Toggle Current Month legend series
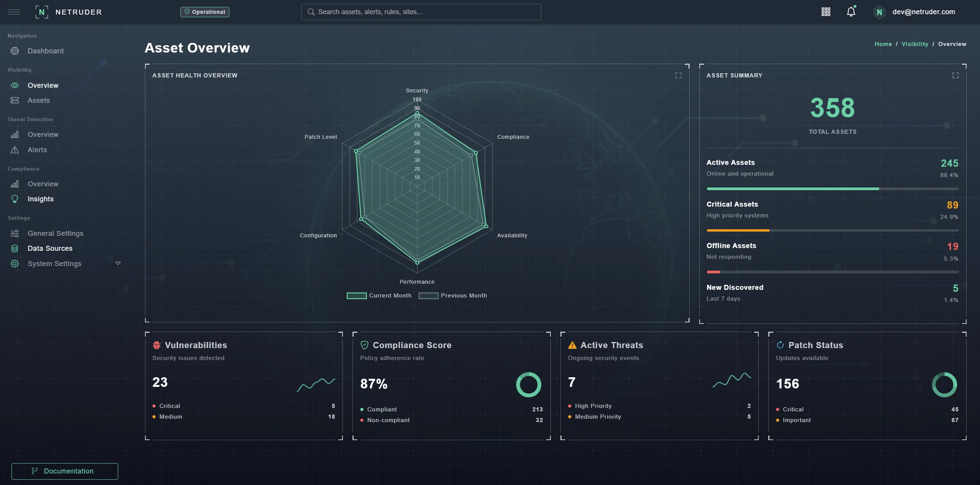Screen dimensions: 980x485 click(x=379, y=296)
